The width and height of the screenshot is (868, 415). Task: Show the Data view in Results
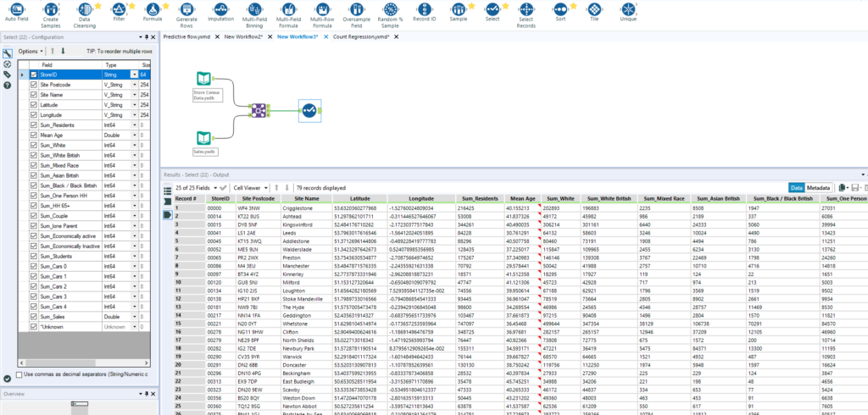pos(796,188)
